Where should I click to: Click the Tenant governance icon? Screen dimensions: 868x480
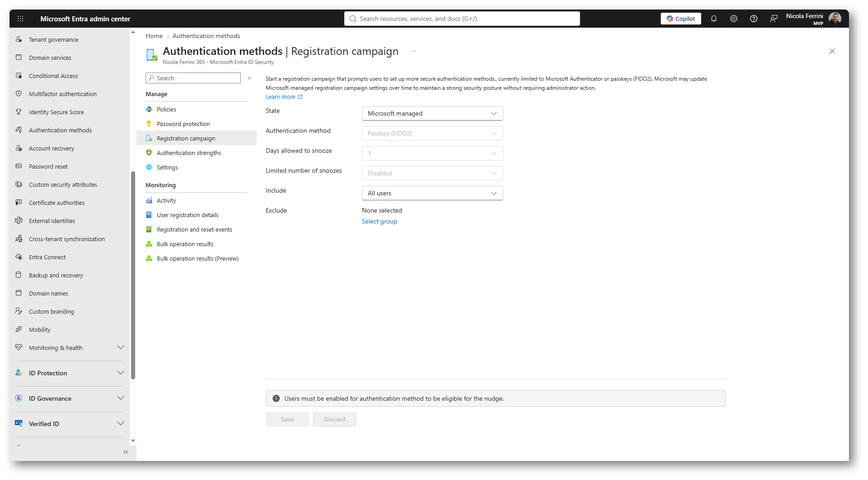coord(19,39)
